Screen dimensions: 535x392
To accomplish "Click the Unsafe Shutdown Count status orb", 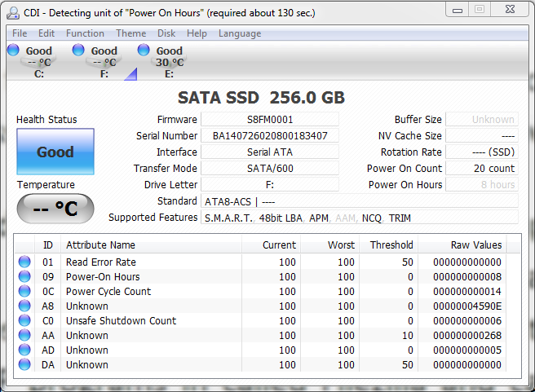I will tap(24, 321).
